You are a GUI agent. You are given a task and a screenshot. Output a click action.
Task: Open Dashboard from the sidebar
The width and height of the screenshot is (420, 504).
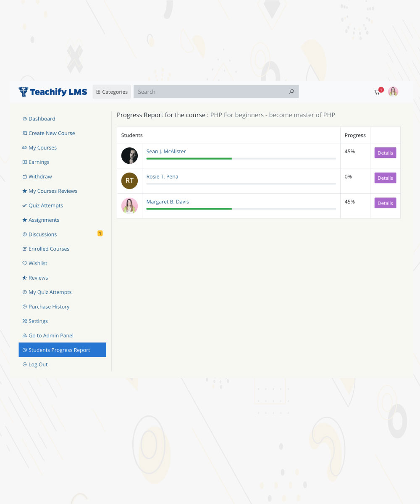pos(42,119)
